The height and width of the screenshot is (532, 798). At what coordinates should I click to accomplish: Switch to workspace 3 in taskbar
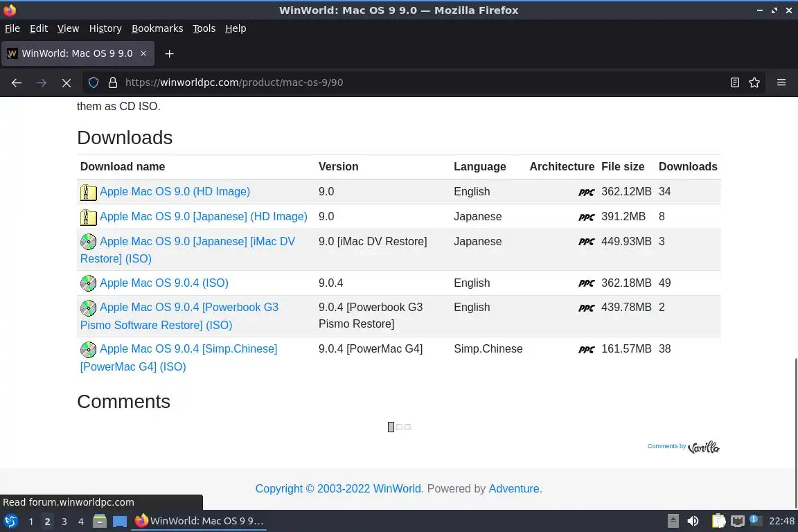pos(64,522)
